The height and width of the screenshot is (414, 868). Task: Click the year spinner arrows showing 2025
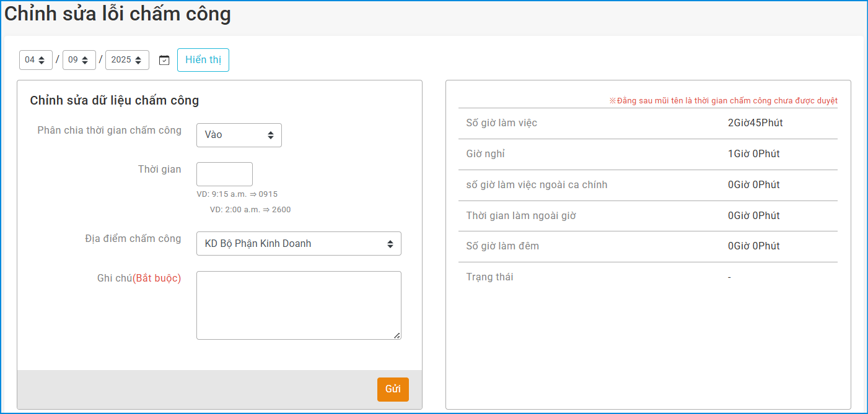pyautogui.click(x=138, y=60)
